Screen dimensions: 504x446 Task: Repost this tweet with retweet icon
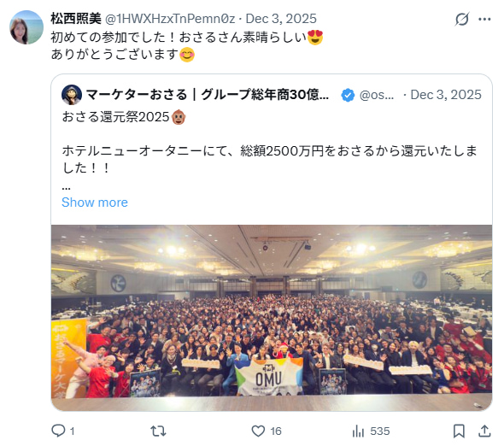158,431
